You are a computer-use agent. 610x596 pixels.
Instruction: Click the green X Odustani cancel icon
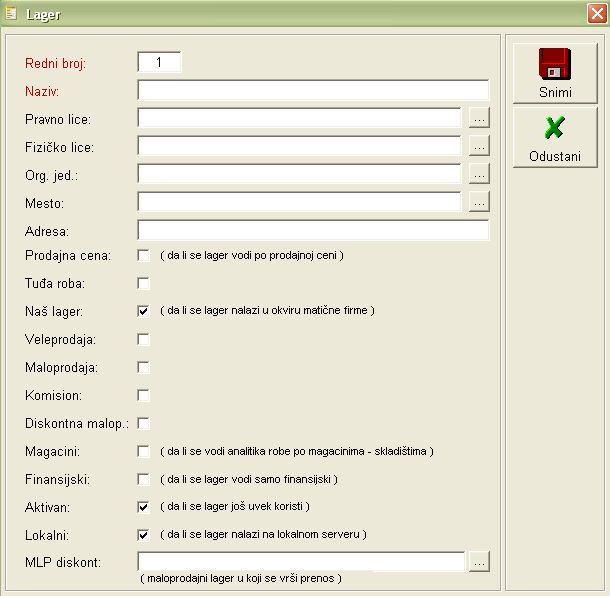click(x=554, y=129)
